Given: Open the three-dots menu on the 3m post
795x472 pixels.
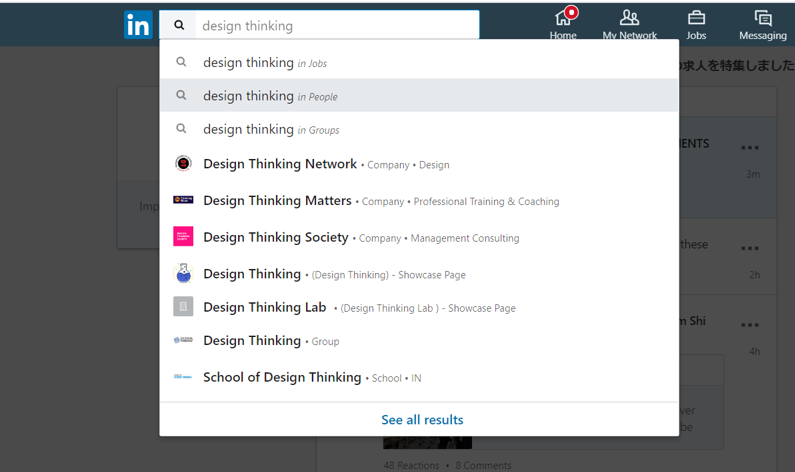Looking at the screenshot, I should click(750, 148).
